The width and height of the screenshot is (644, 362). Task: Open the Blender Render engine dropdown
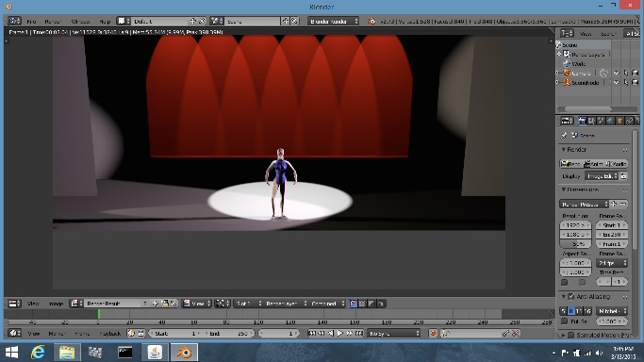tap(333, 21)
